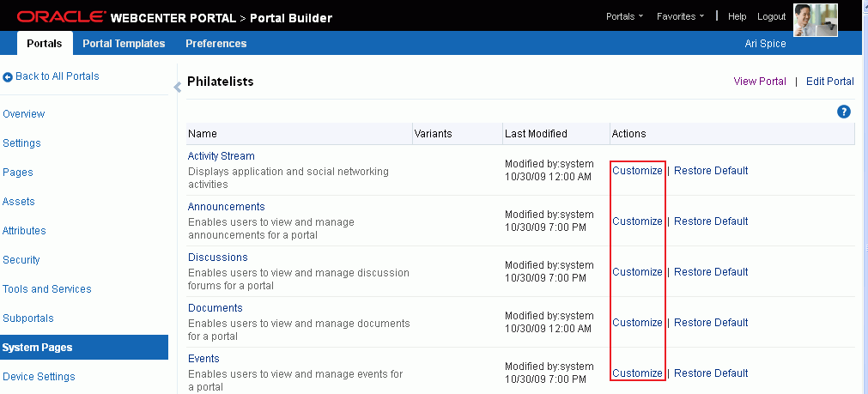Open Pages in the sidebar
Image resolution: width=868 pixels, height=394 pixels.
18,173
